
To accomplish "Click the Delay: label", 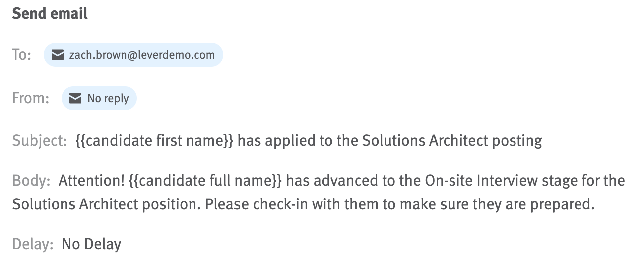I will pyautogui.click(x=33, y=244).
